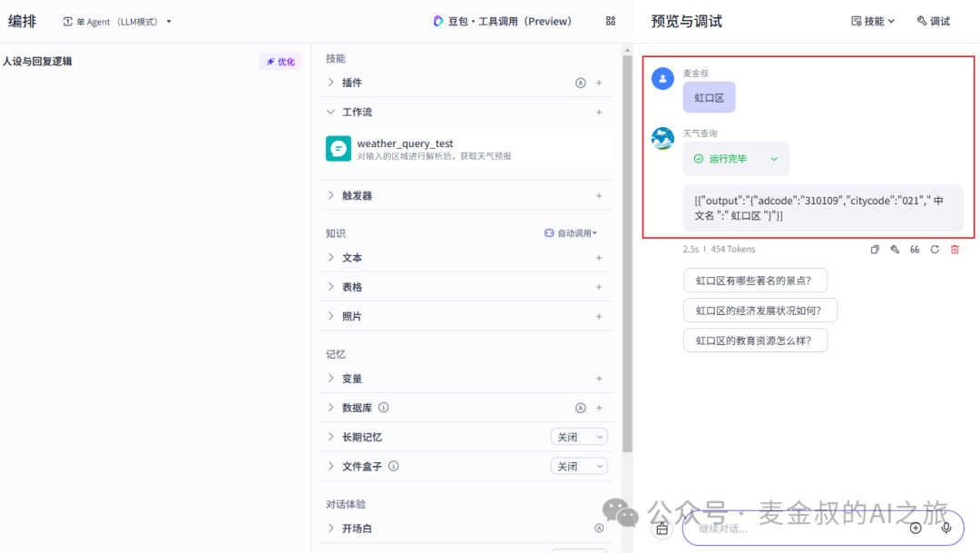
Task: Add a trigger using the 触发器 plus icon
Action: (x=599, y=196)
